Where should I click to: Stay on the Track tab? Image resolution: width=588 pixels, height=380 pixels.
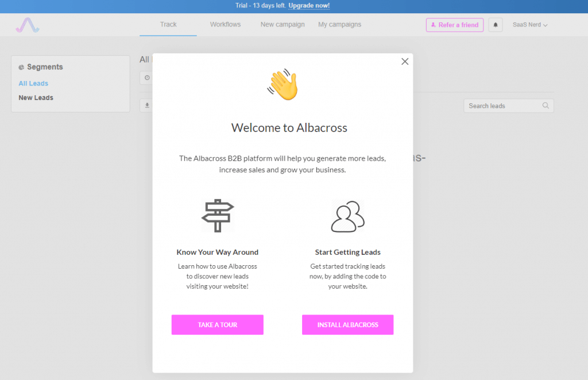[x=168, y=25]
